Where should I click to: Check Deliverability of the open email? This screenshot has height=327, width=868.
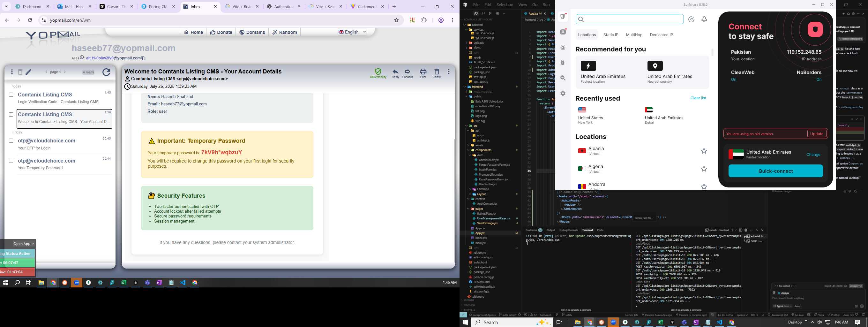coord(378,73)
